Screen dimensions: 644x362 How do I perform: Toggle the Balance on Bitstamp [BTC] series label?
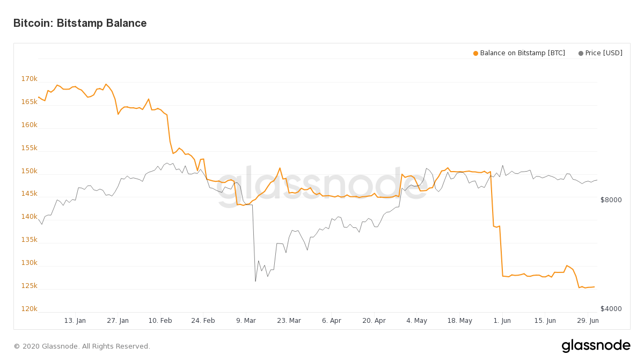[522, 53]
